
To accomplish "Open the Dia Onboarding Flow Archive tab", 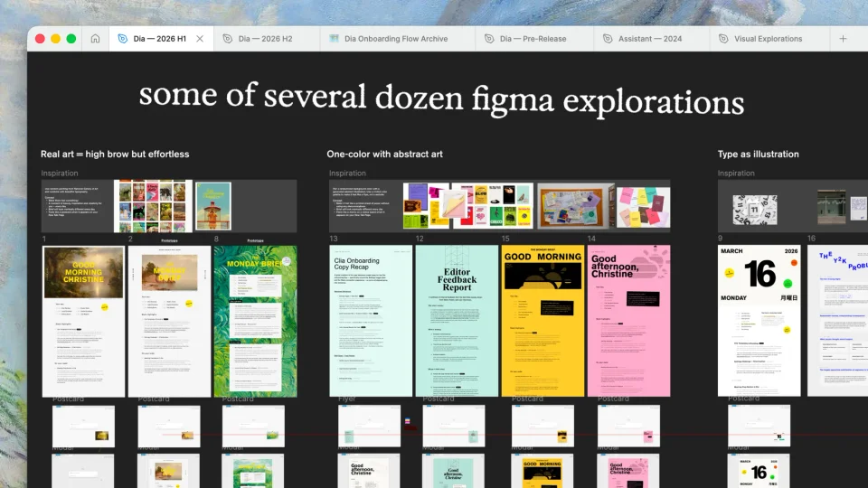I will coord(397,39).
